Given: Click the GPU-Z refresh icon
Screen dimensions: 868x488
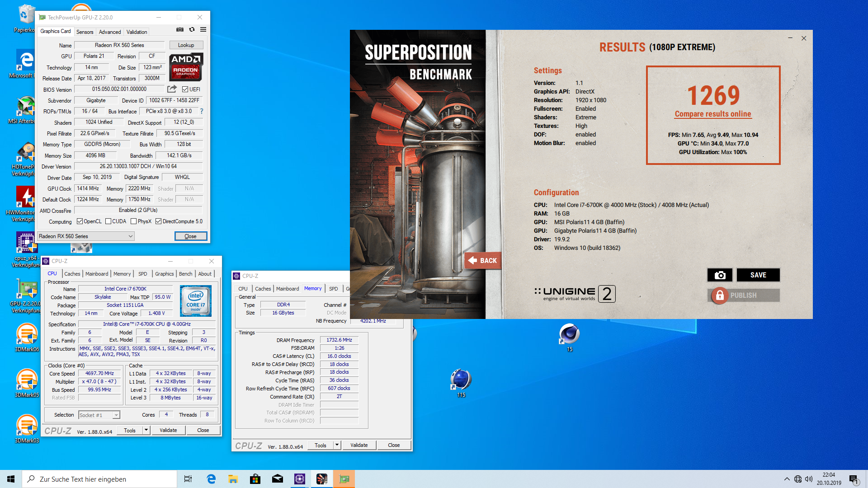Looking at the screenshot, I should click(192, 29).
